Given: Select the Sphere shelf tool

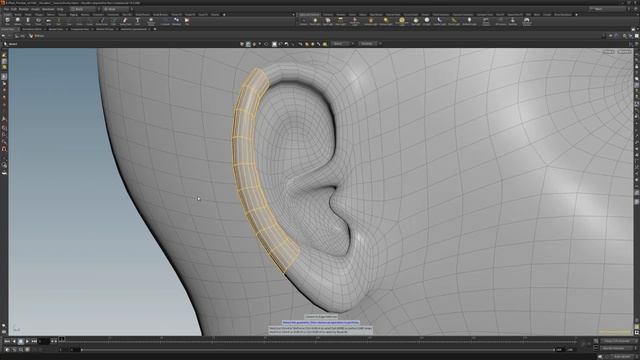Looking at the screenshot, I should (x=18, y=21).
